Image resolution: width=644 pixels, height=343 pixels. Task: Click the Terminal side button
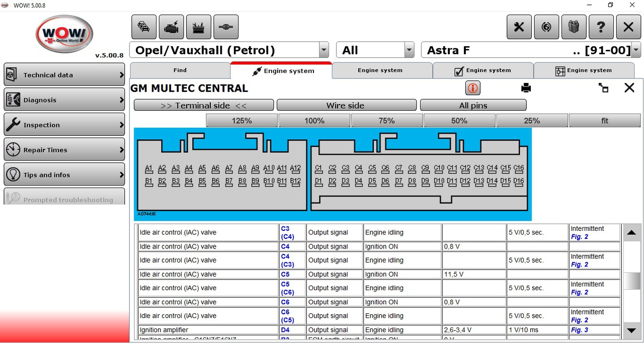point(204,105)
